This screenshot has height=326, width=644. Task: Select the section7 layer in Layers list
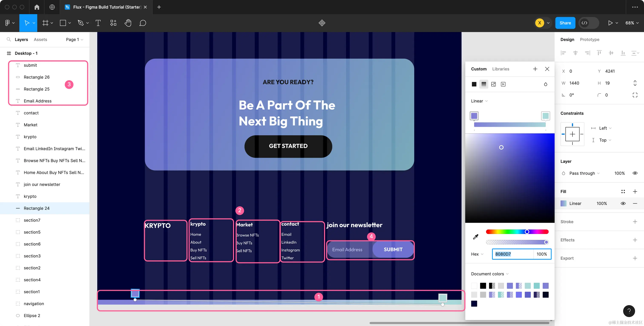point(32,220)
